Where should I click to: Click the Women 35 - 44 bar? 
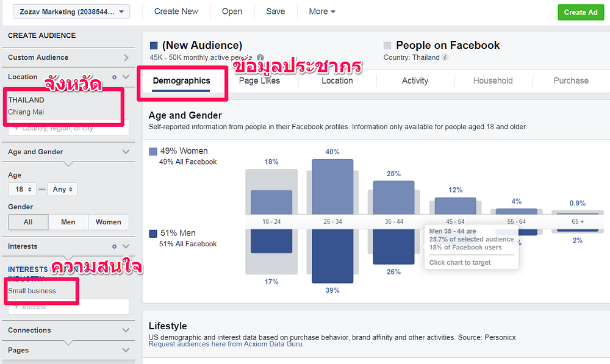(393, 198)
